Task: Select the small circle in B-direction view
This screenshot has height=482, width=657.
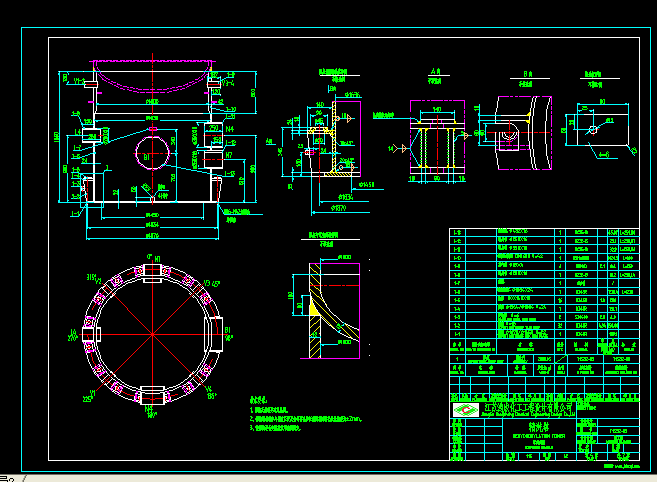Action: pyautogui.click(x=510, y=132)
